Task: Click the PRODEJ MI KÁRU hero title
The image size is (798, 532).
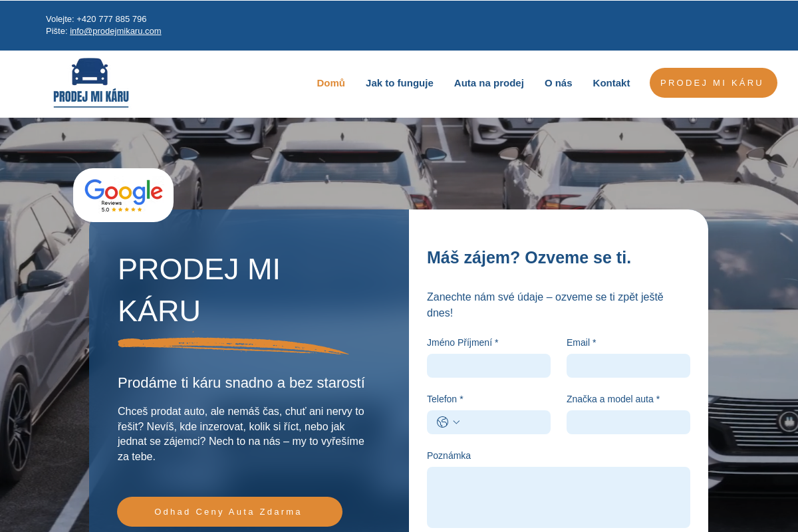Action: click(199, 290)
